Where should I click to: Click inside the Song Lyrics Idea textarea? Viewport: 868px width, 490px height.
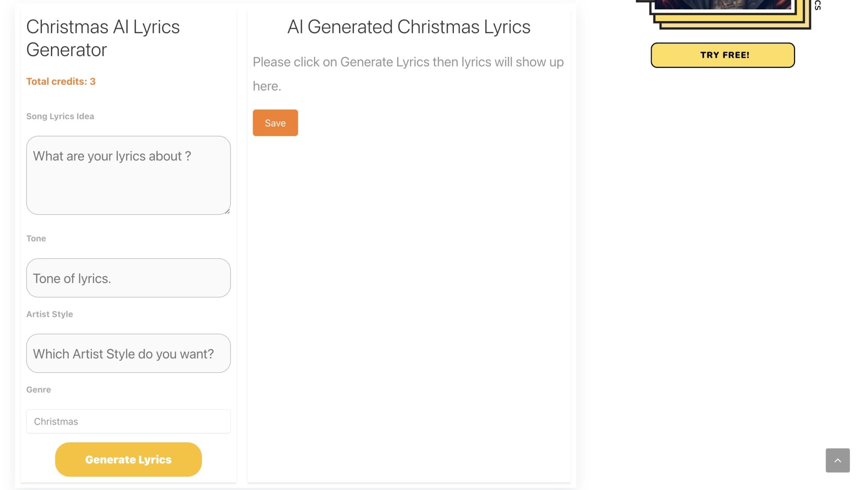point(128,175)
